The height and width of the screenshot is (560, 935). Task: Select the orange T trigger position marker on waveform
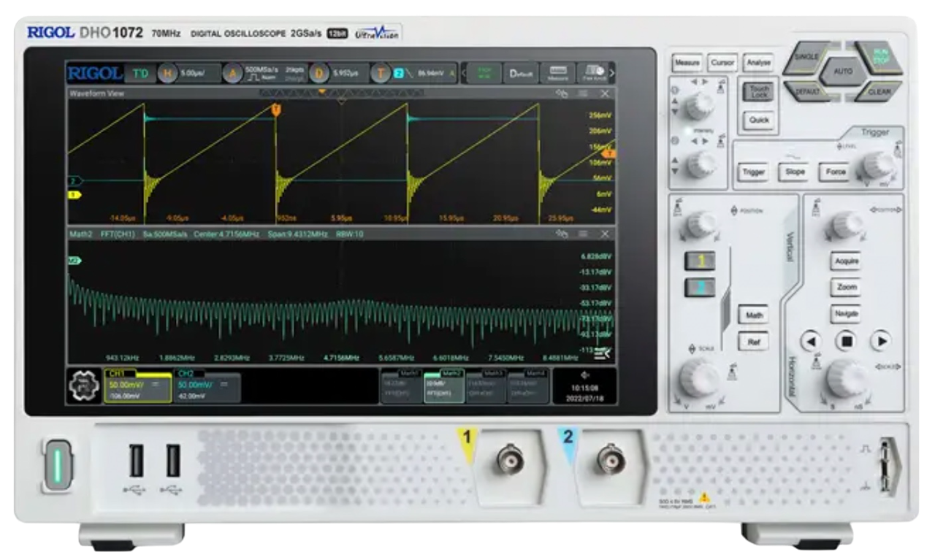click(x=276, y=110)
